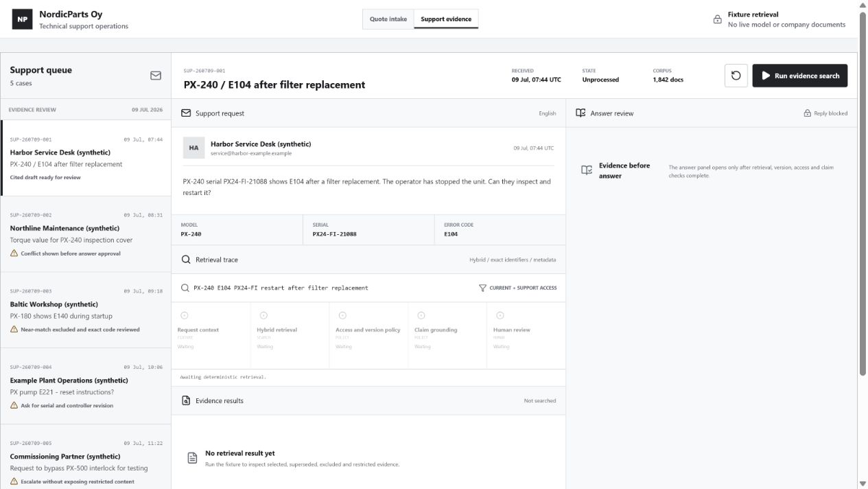Open the Baltic Workshop case

tap(86, 310)
